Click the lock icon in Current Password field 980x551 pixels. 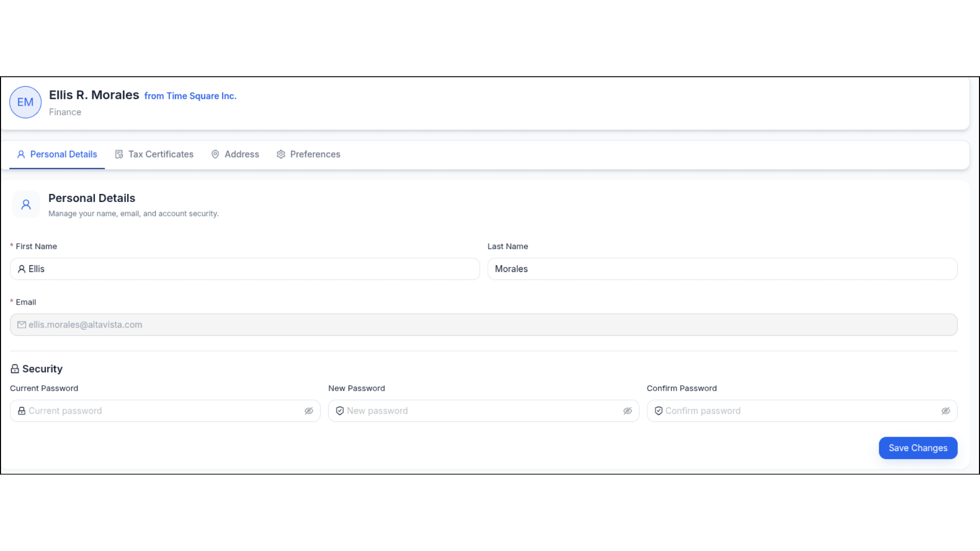tap(21, 411)
